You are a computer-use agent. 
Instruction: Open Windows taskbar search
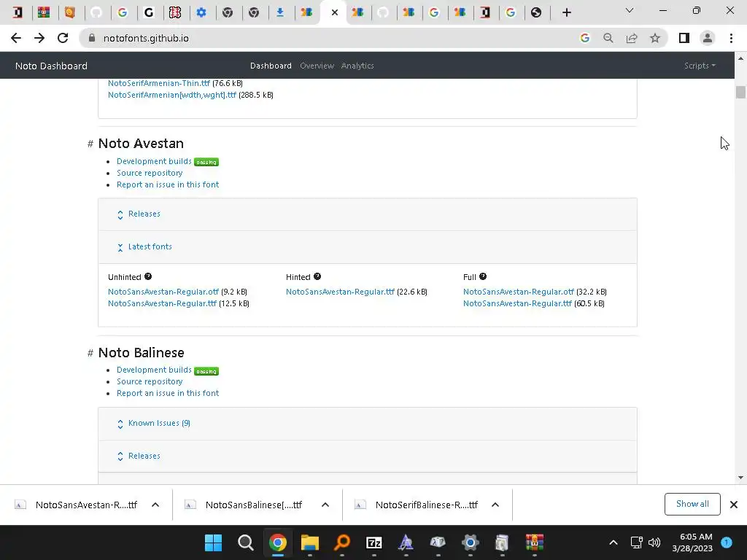(245, 542)
